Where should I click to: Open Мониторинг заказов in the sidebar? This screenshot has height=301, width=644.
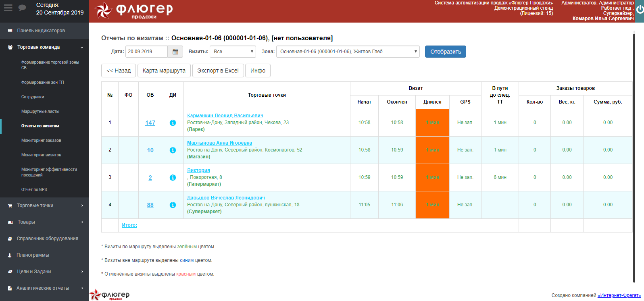41,141
